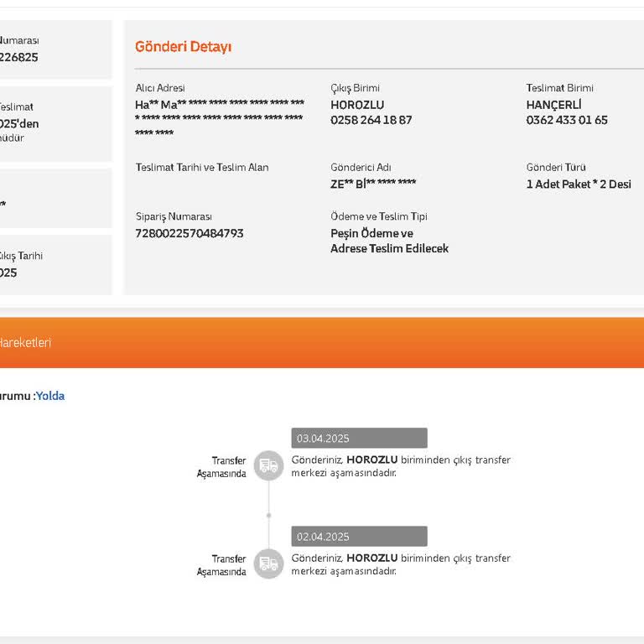Click the truck icon beside 02.04.2025 entry

(268, 563)
